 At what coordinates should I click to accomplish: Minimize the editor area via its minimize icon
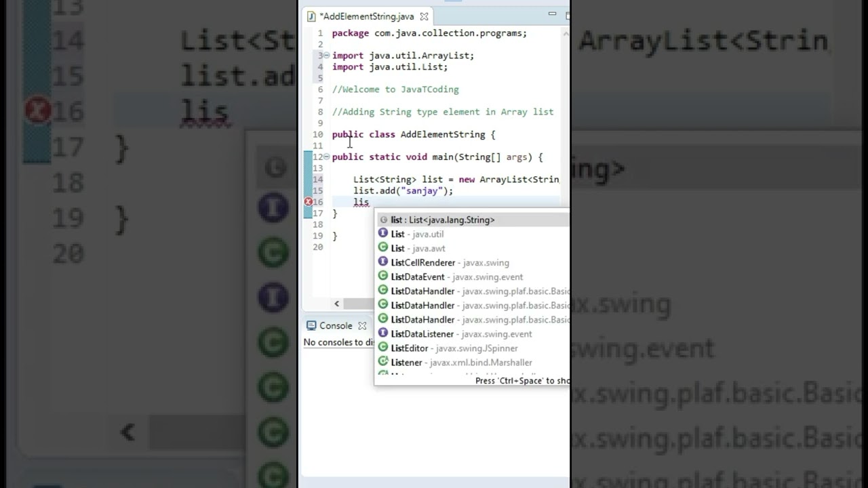coord(552,14)
